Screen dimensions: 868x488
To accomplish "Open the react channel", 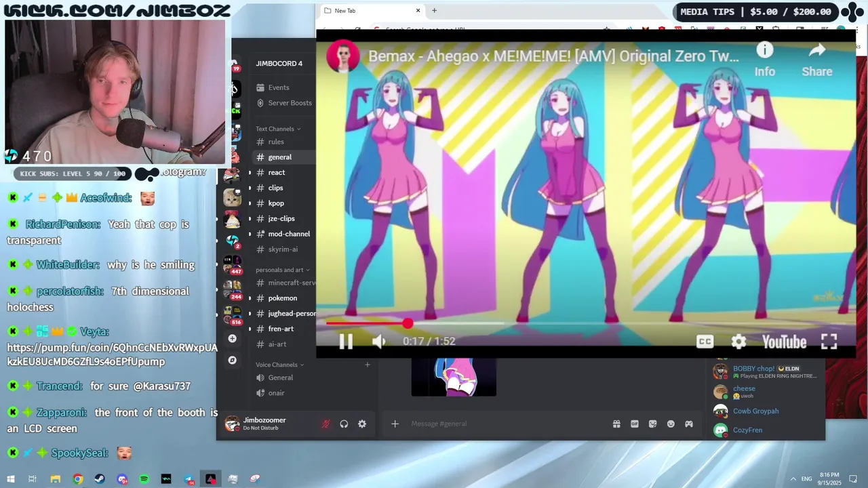I will (277, 173).
